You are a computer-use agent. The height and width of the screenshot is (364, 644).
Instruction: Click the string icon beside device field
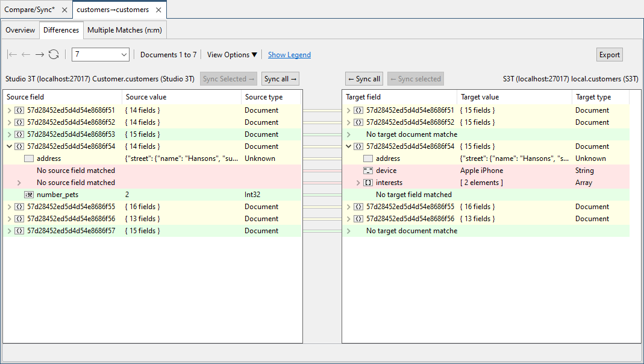pos(368,171)
